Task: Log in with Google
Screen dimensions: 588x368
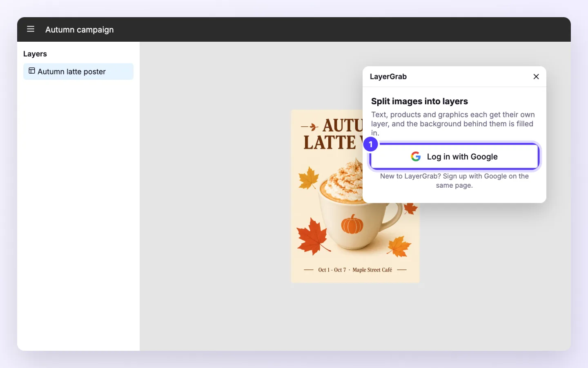Action: 454,157
